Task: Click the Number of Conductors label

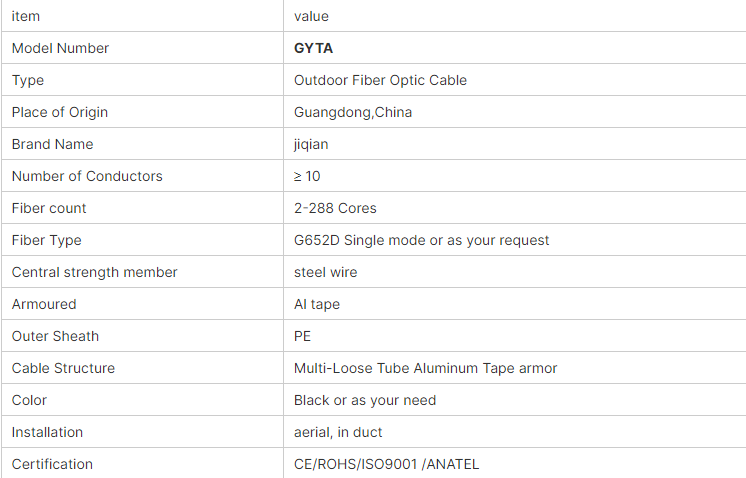Action: coord(87,176)
